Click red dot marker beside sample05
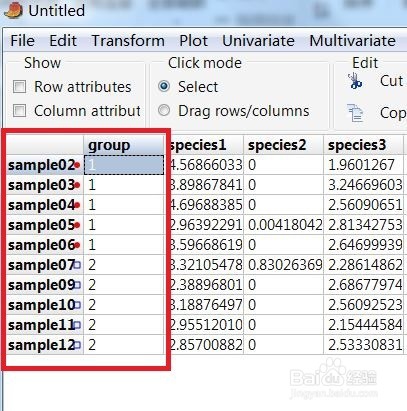The height and width of the screenshot is (411, 407). tap(77, 225)
